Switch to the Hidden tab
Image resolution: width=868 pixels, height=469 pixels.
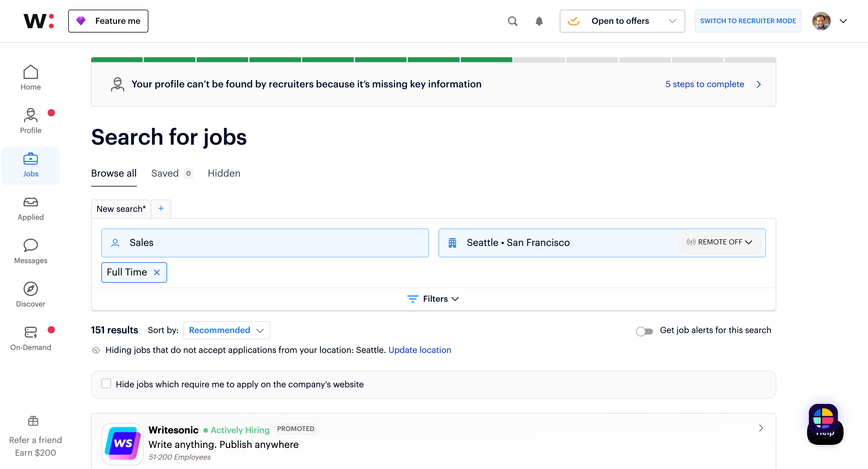click(224, 173)
